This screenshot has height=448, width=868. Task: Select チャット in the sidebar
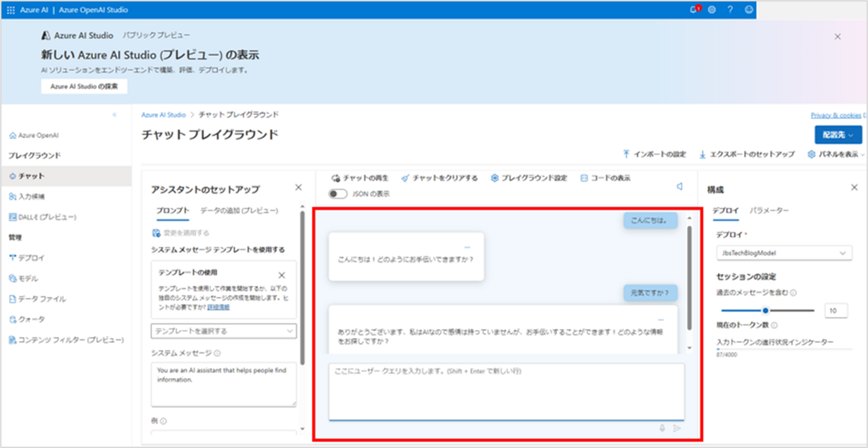pos(66,176)
